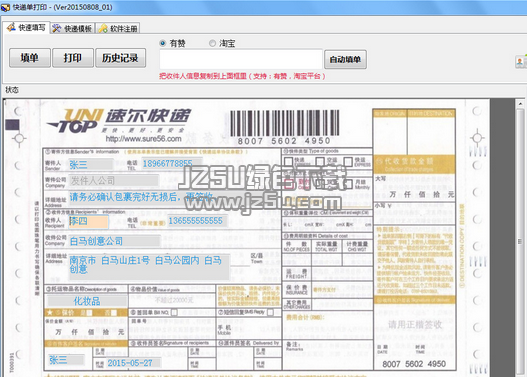Click the barcode number 8007 5602 4950

(284, 141)
